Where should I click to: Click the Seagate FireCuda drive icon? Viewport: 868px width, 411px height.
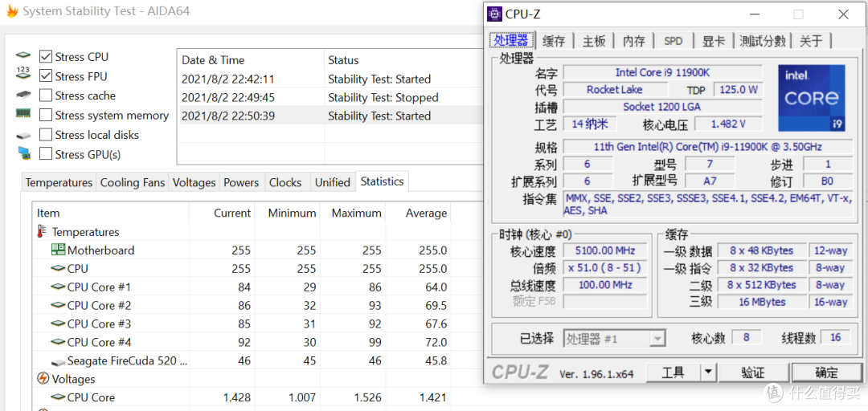point(58,362)
